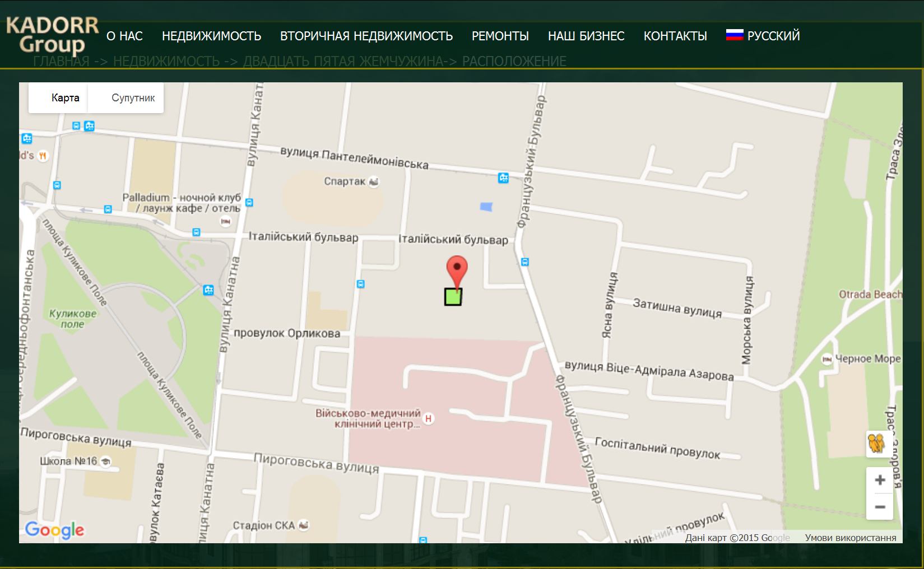Open Street View pegman icon
This screenshot has height=569, width=924.
(877, 443)
